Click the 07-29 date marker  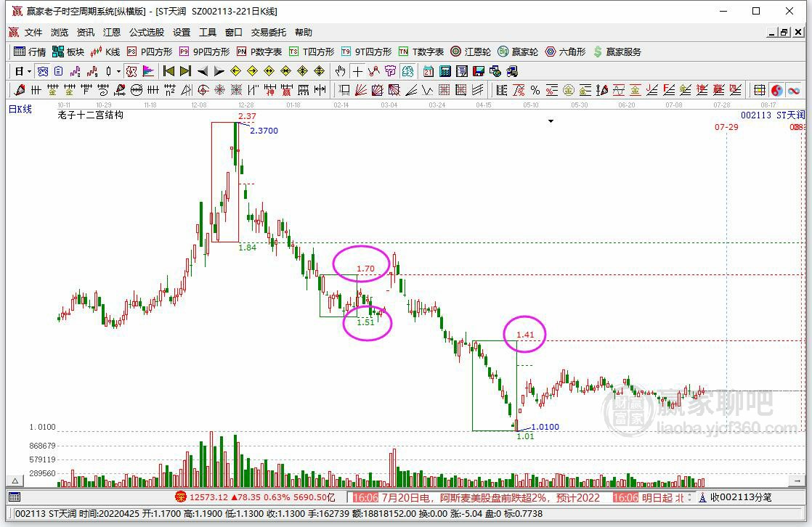click(726, 127)
